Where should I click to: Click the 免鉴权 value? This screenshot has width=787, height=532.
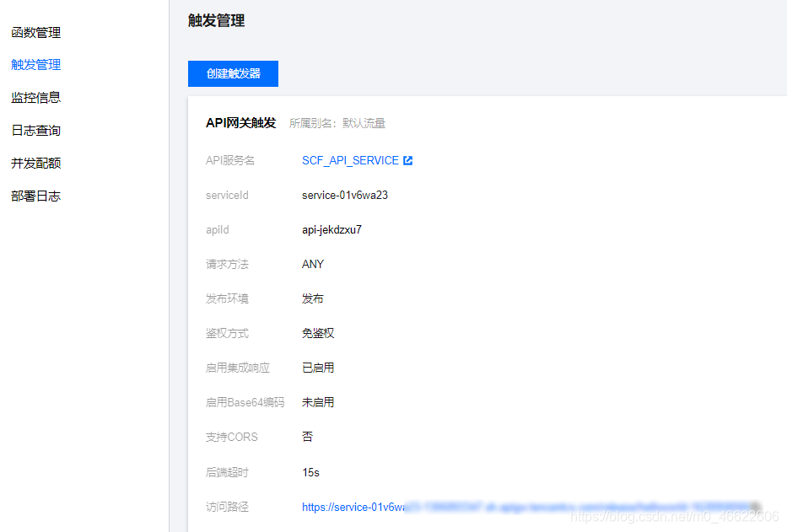(x=318, y=333)
